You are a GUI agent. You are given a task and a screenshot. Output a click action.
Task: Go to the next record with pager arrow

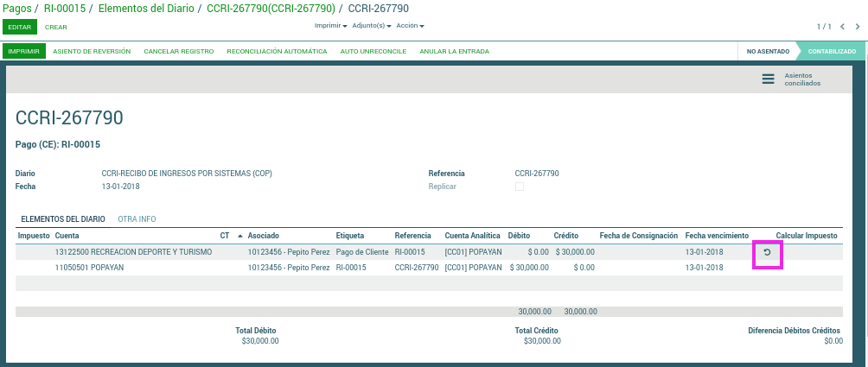pos(857,27)
